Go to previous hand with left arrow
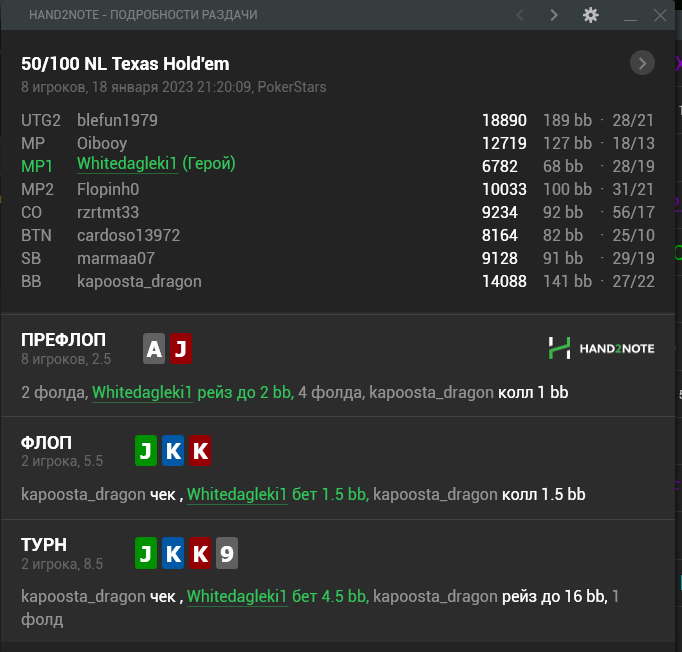 [520, 15]
